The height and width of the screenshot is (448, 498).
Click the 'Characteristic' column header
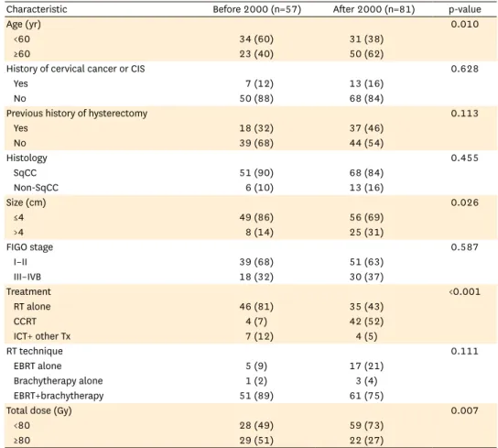pyautogui.click(x=37, y=9)
